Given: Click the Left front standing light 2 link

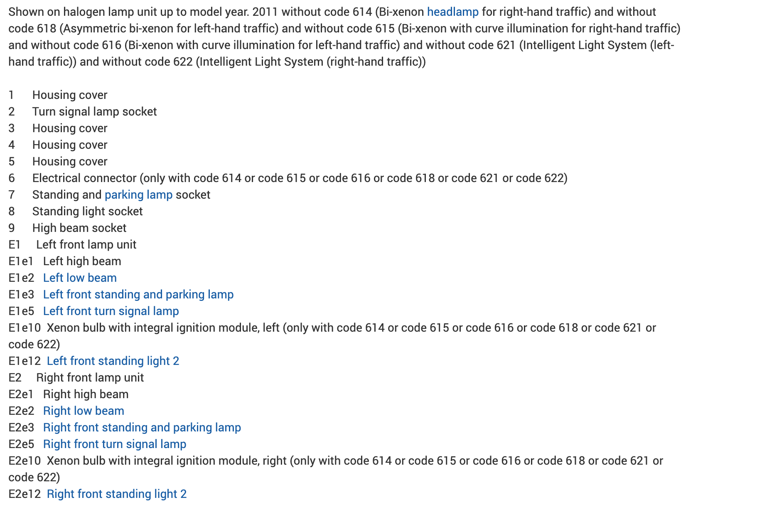Looking at the screenshot, I should click(113, 361).
